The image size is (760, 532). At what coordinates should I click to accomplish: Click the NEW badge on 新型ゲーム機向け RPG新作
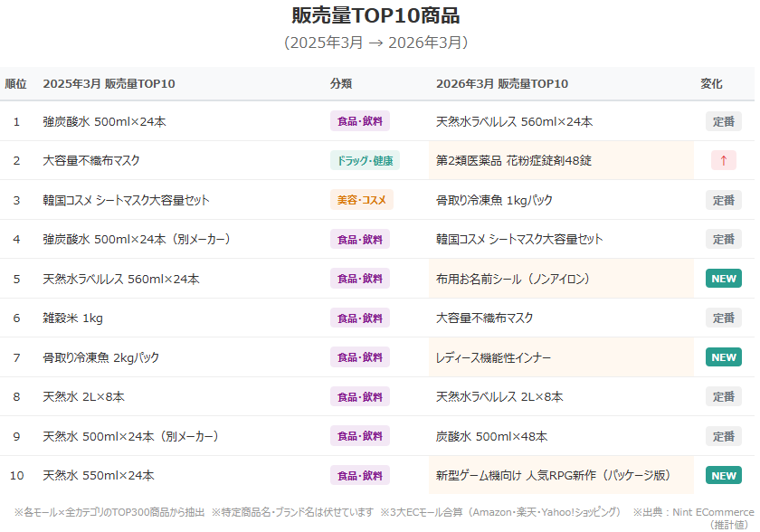[723, 474]
